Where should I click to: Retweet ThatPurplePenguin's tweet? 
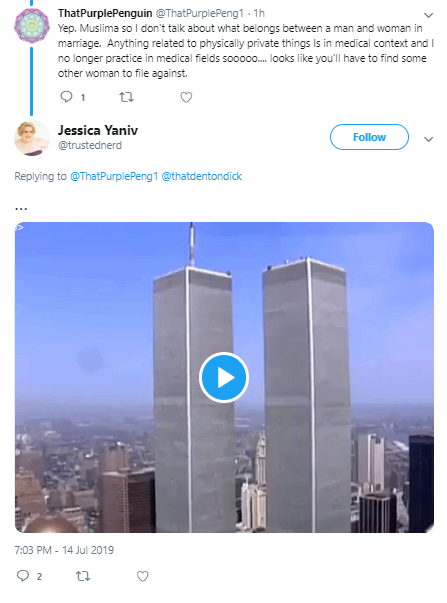pyautogui.click(x=126, y=97)
